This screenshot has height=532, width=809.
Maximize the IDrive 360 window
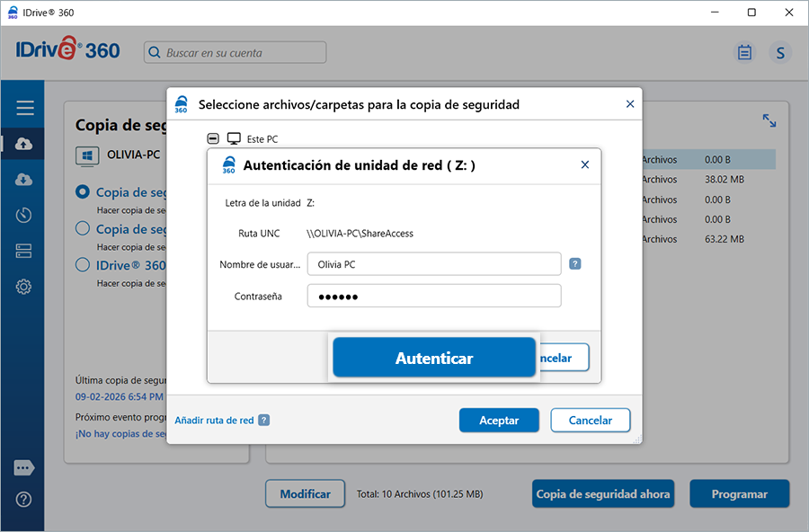[751, 13]
